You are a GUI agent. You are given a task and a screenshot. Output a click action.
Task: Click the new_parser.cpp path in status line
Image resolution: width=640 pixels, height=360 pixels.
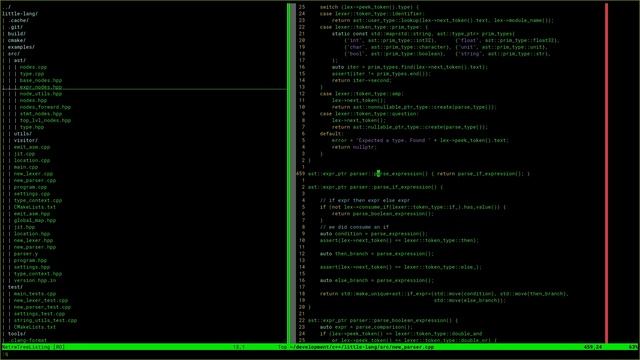pos(362,347)
